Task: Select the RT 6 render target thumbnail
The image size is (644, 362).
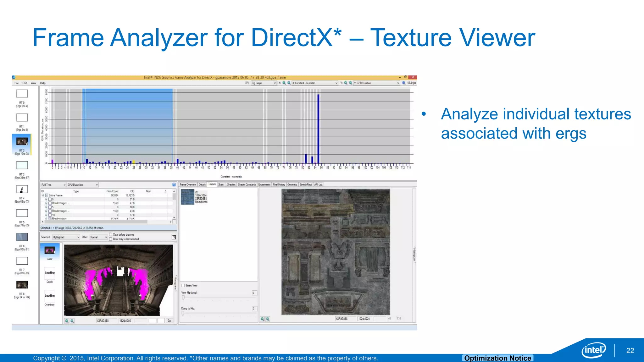Action: (22, 237)
